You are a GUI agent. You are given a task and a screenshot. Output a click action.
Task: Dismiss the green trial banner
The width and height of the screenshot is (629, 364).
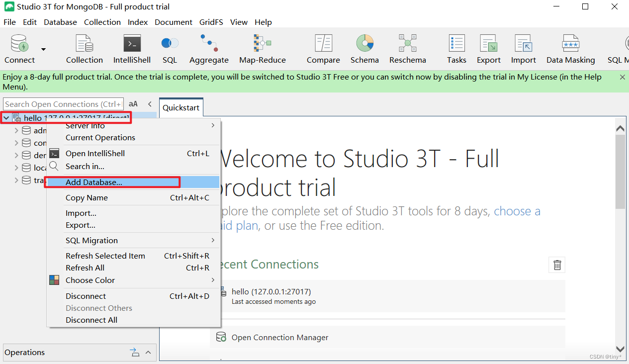coord(622,77)
